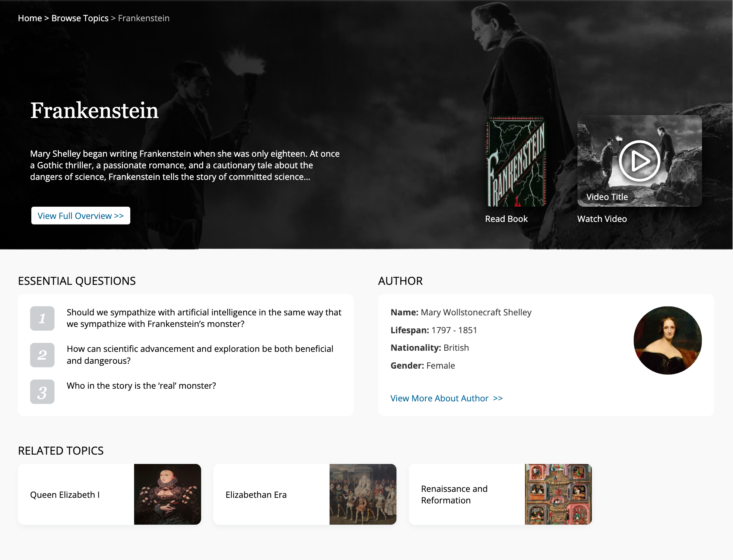
Task: Open Renaissance and Reformation topic card
Action: click(500, 494)
